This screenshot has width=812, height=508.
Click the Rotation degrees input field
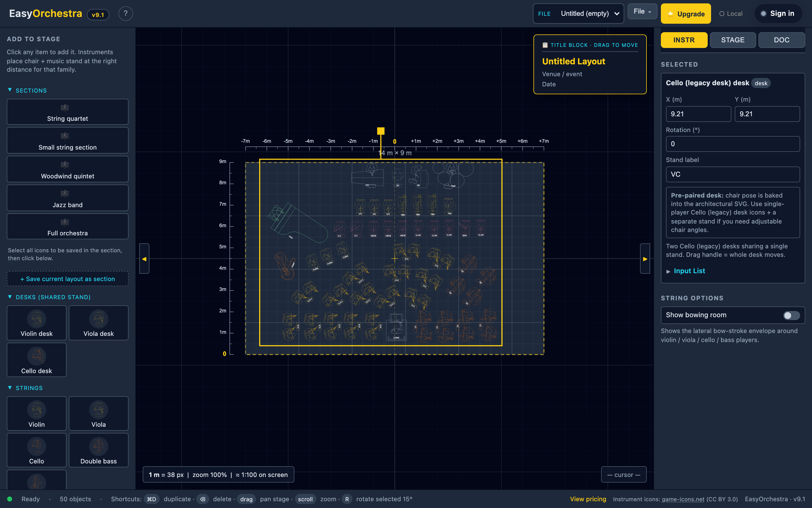(x=733, y=144)
